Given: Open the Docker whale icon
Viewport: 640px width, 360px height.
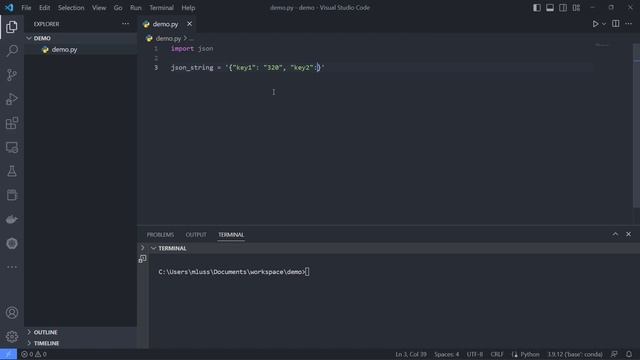Looking at the screenshot, I should 12,219.
